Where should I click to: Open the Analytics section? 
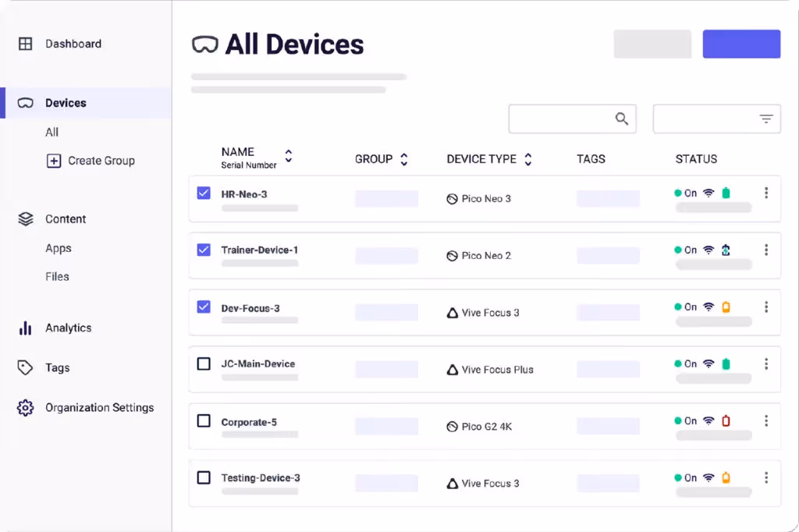pos(69,328)
